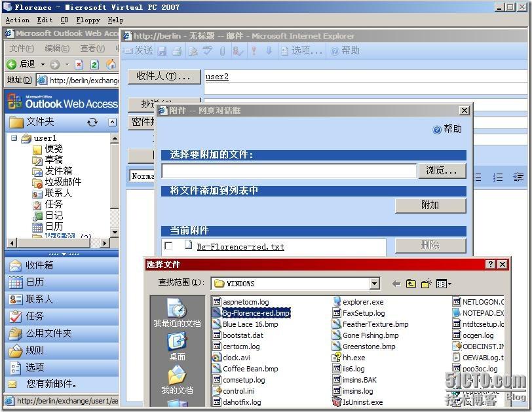This screenshot has width=532, height=412.
Task: Select file IsUninst.exe
Action: click(358, 402)
